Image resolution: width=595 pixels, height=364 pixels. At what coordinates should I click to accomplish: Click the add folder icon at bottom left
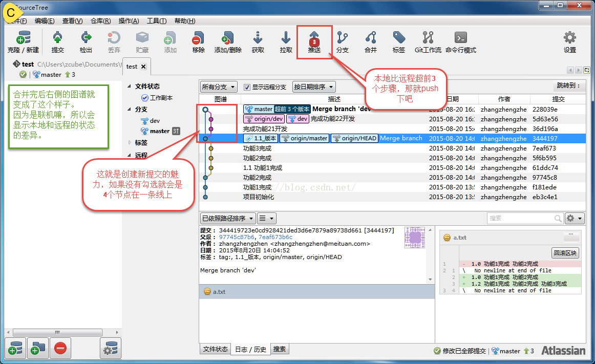[x=37, y=348]
